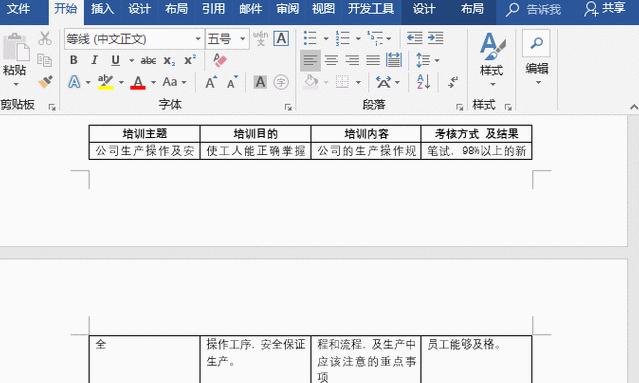
Task: Open the font name 等线 dropdown
Action: coord(198,39)
